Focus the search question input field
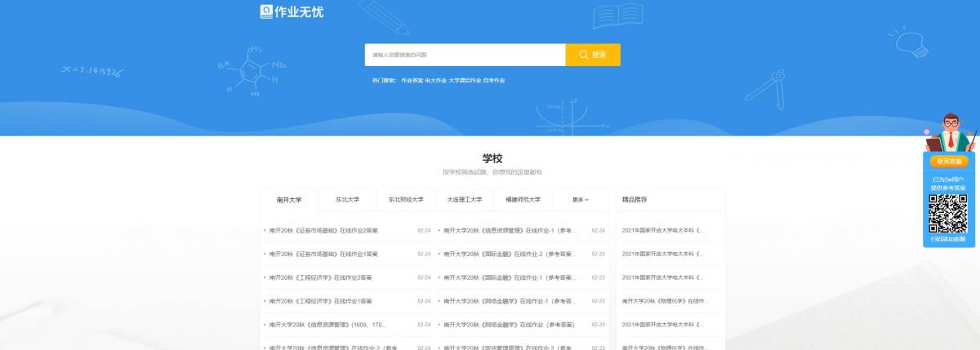The height and width of the screenshot is (350, 980). click(465, 55)
